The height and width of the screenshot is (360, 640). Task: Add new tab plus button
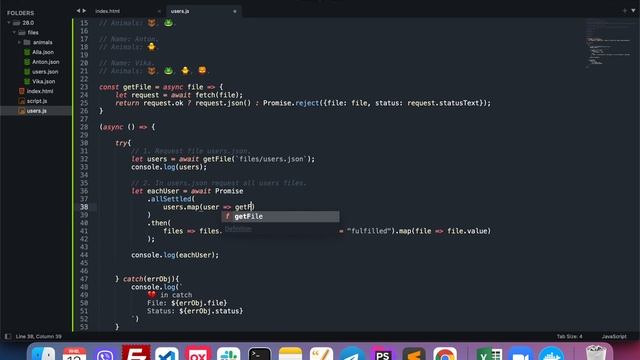pyautogui.click(x=624, y=11)
